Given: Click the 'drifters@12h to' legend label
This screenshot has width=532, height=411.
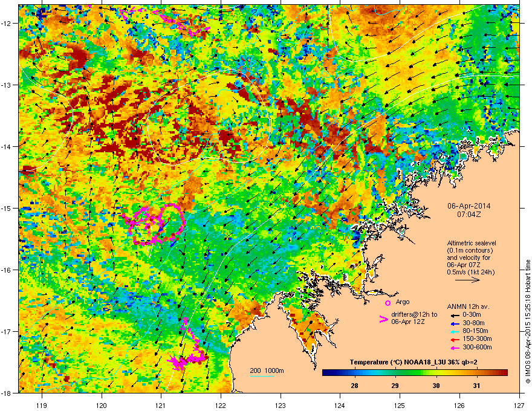Looking at the screenshot, I should click(414, 314).
